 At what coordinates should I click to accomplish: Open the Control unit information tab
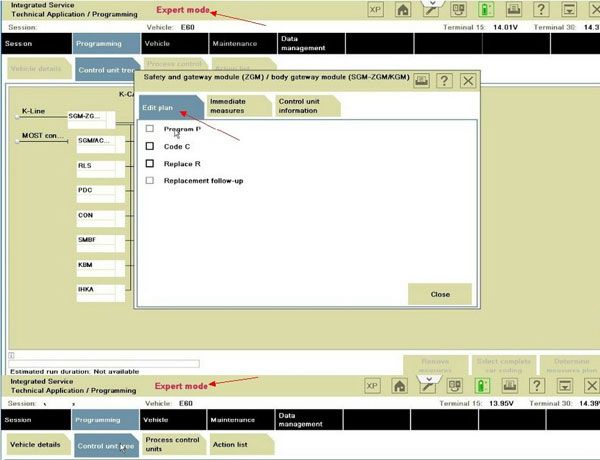point(307,106)
